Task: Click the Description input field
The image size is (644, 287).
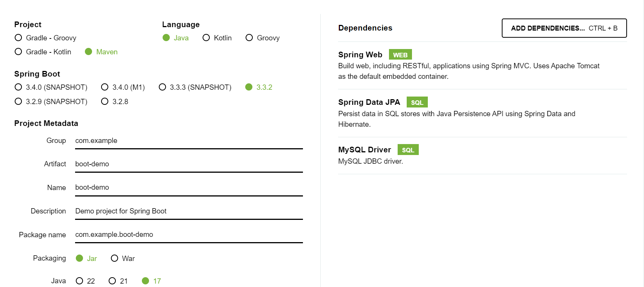Action: pos(189,211)
